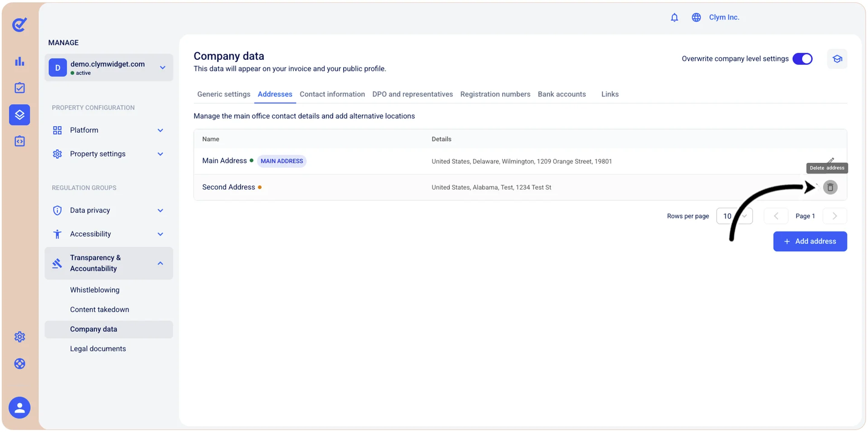This screenshot has height=432, width=868.
Task: Open the analytics bar chart sidebar icon
Action: point(19,62)
